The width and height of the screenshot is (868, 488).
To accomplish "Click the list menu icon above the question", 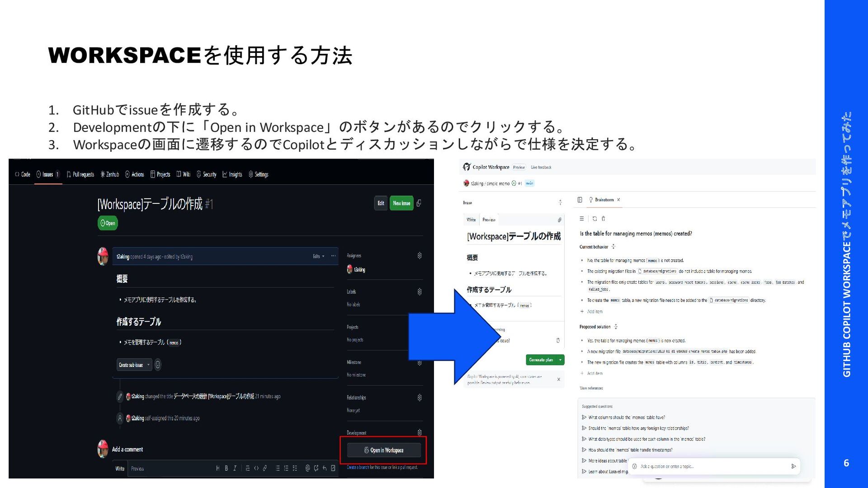I will pyautogui.click(x=582, y=219).
